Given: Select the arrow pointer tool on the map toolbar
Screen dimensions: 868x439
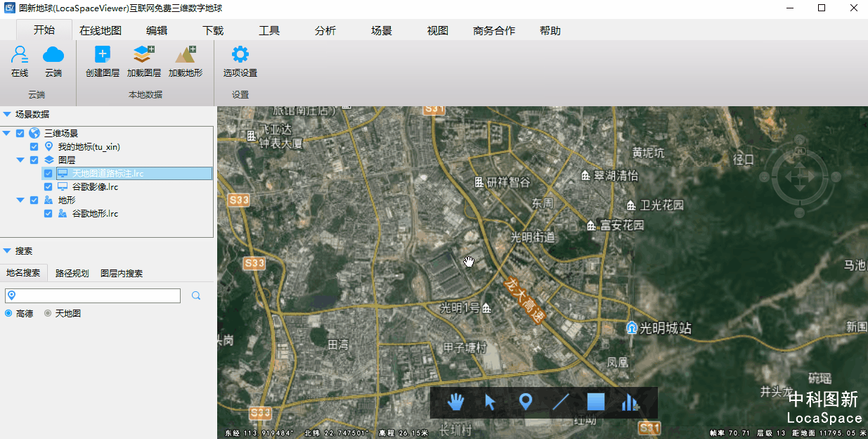Looking at the screenshot, I should point(491,402).
